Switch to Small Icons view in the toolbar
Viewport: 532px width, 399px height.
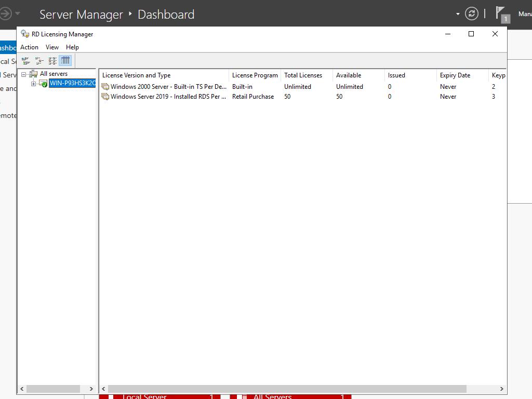click(39, 61)
